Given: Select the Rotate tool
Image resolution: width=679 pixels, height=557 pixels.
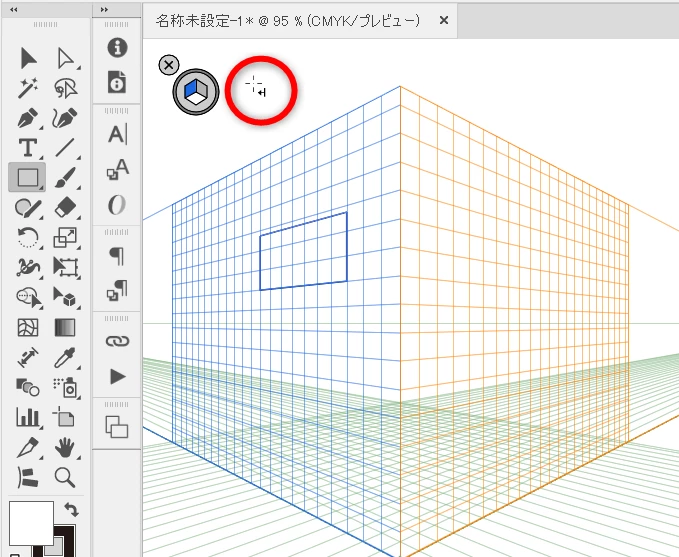Looking at the screenshot, I should (28, 238).
